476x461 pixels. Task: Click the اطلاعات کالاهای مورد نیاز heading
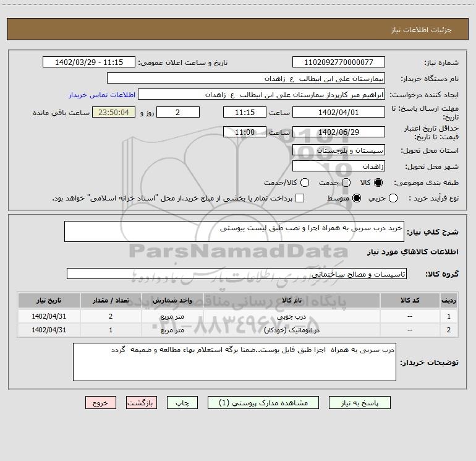point(413,252)
